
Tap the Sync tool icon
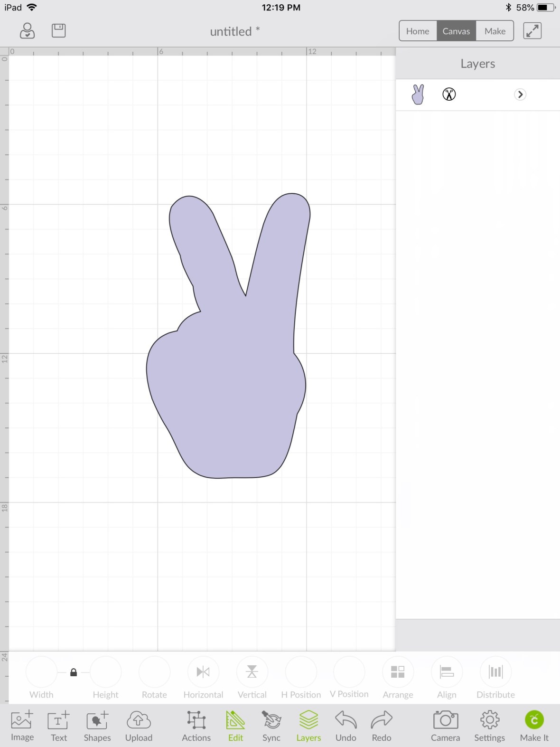click(x=271, y=725)
